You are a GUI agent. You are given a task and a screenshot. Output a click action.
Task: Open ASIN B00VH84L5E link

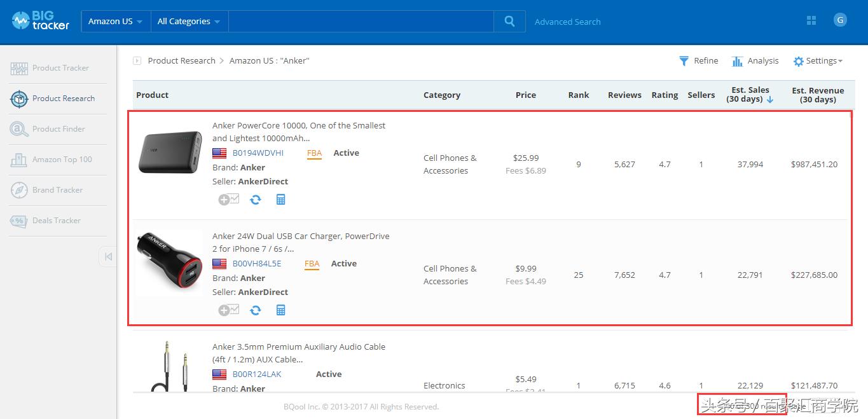(256, 264)
